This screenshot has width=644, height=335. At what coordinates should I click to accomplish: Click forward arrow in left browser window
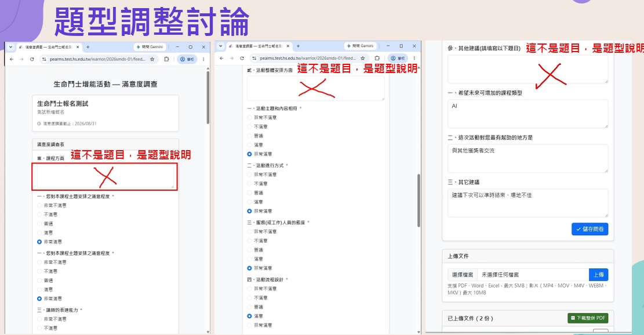tap(22, 59)
